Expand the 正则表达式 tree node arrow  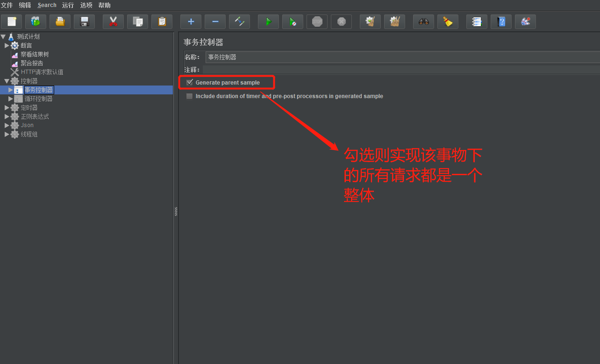point(7,116)
